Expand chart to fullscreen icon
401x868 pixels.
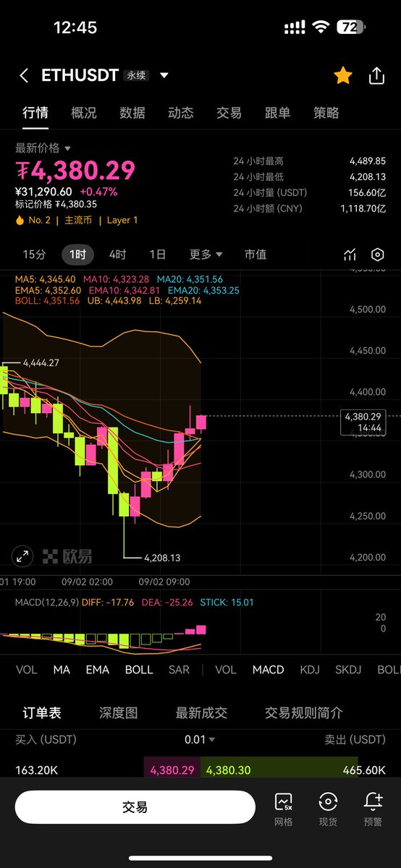(x=22, y=556)
